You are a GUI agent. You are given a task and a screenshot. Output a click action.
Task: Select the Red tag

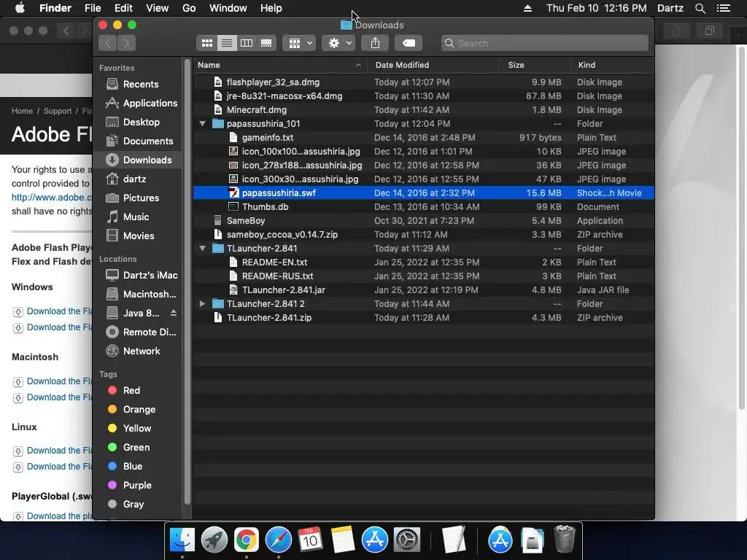point(137,391)
